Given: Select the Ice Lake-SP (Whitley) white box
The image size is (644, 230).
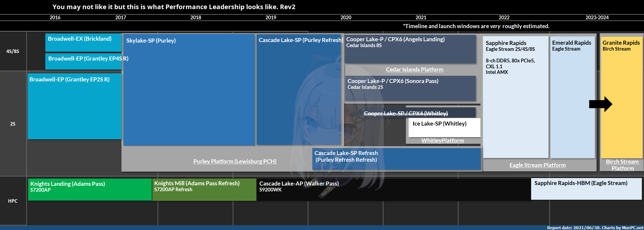Looking at the screenshot, I should click(444, 127).
